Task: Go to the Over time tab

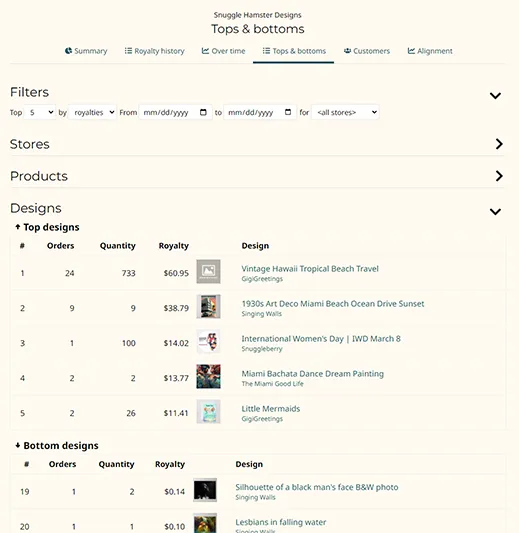Action: click(223, 51)
